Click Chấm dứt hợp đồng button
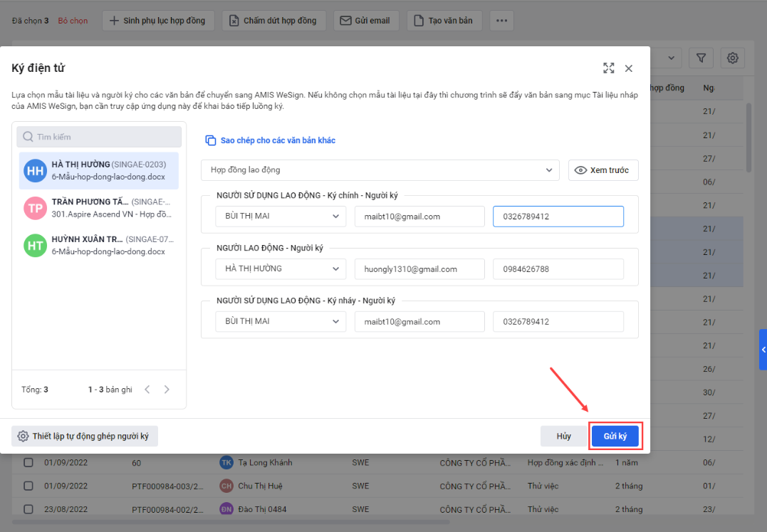The height and width of the screenshot is (532, 767). coord(274,21)
